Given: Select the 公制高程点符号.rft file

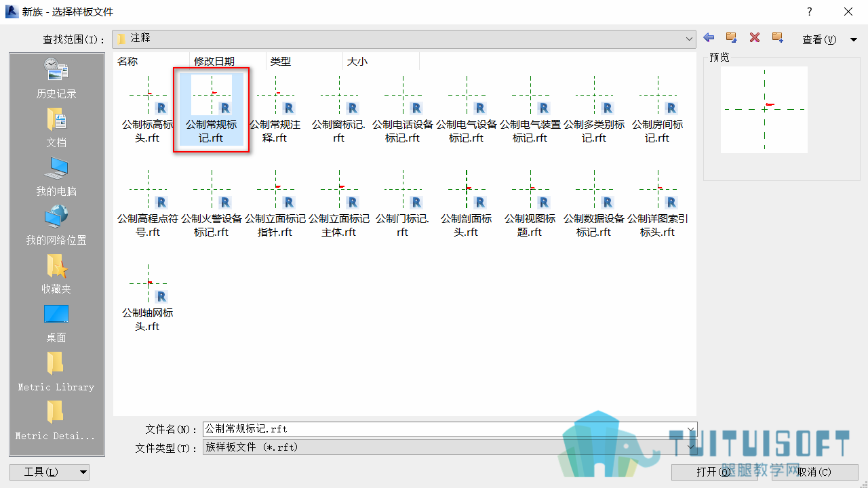Looking at the screenshot, I should (148, 204).
